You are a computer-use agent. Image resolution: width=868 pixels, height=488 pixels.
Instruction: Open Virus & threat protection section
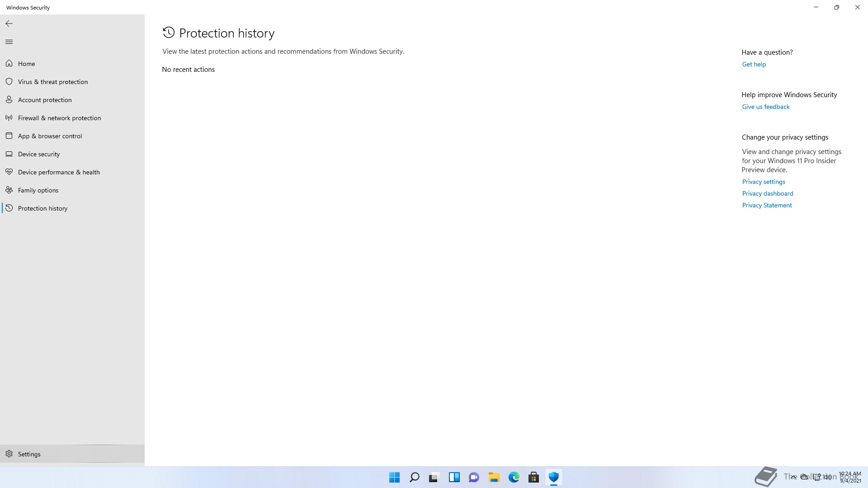tap(53, 82)
